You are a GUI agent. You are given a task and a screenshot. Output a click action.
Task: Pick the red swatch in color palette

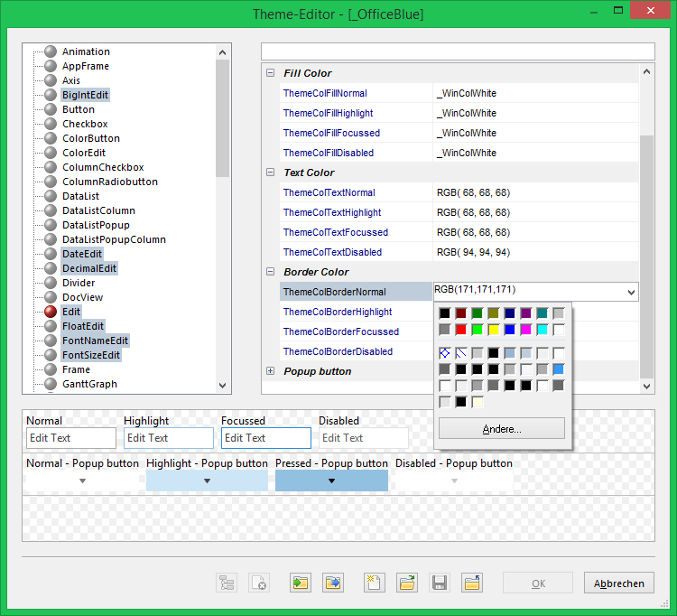point(460,330)
